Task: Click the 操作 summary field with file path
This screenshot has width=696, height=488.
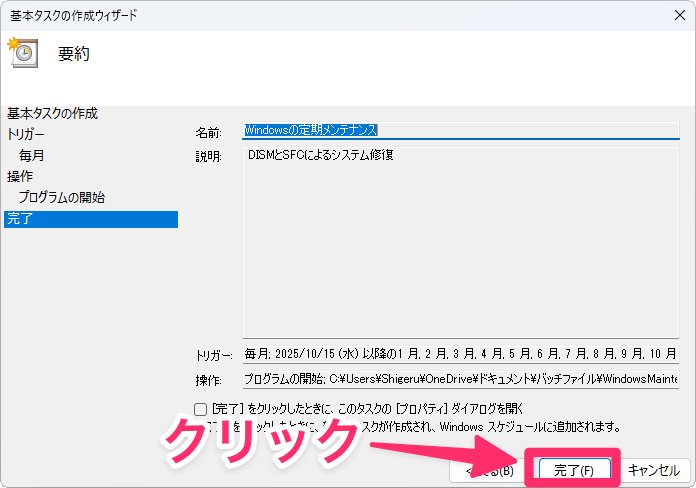Action: (460, 379)
